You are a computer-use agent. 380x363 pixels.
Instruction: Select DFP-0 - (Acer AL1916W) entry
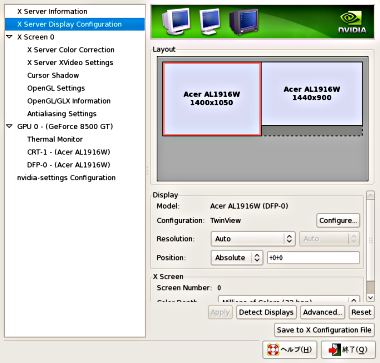pos(68,165)
